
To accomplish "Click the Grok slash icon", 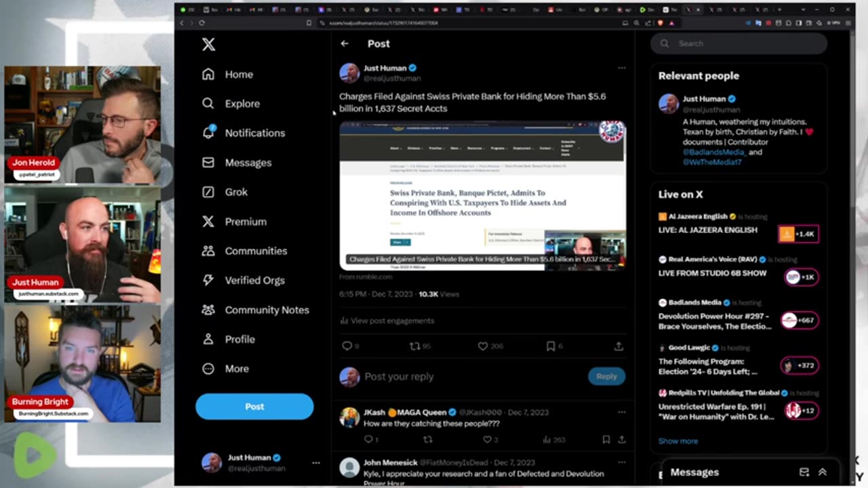I will [x=208, y=192].
